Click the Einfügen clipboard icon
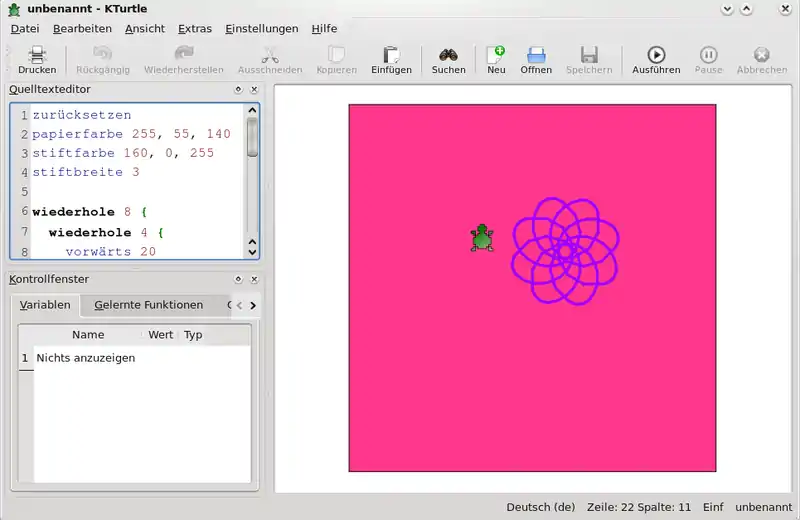The image size is (800, 520). (391, 55)
